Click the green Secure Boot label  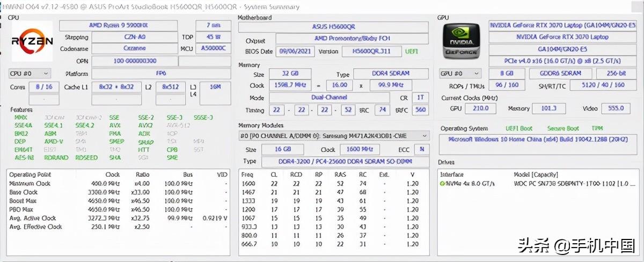(563, 129)
